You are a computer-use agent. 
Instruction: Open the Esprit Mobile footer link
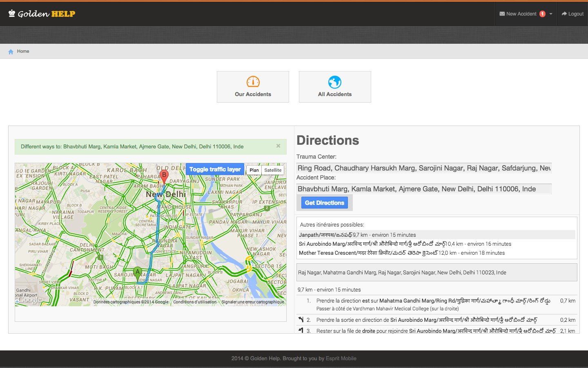click(341, 359)
